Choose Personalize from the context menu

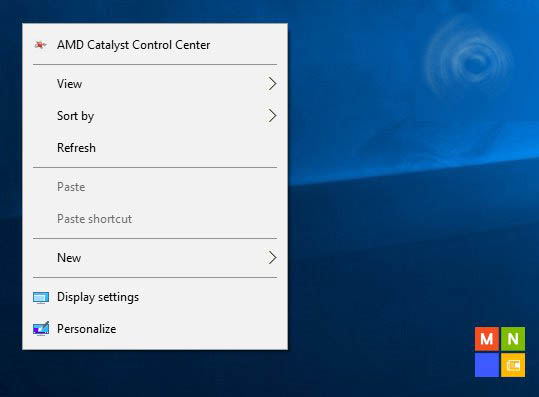pyautogui.click(x=155, y=329)
